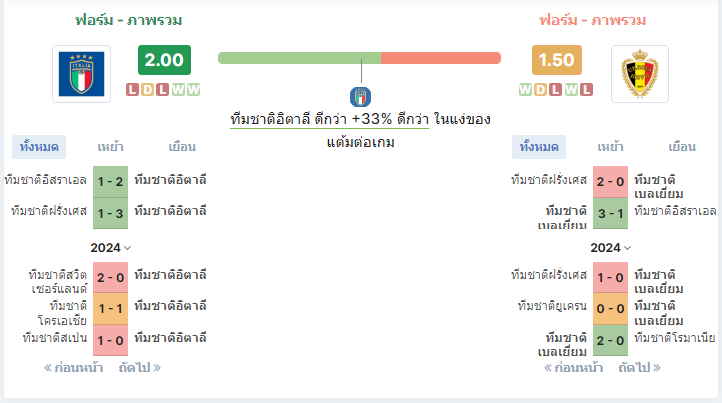Select Belgium's เหย้า (home) tab

pos(611,147)
